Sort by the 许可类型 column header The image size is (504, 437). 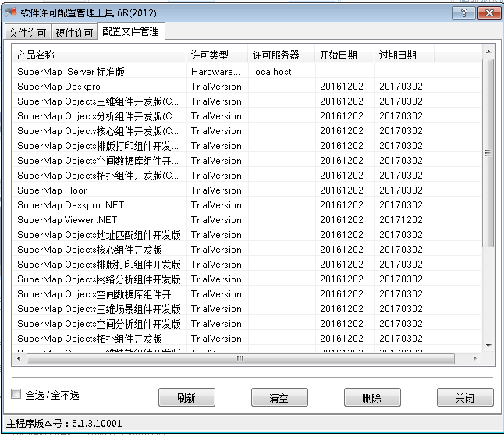coord(218,55)
